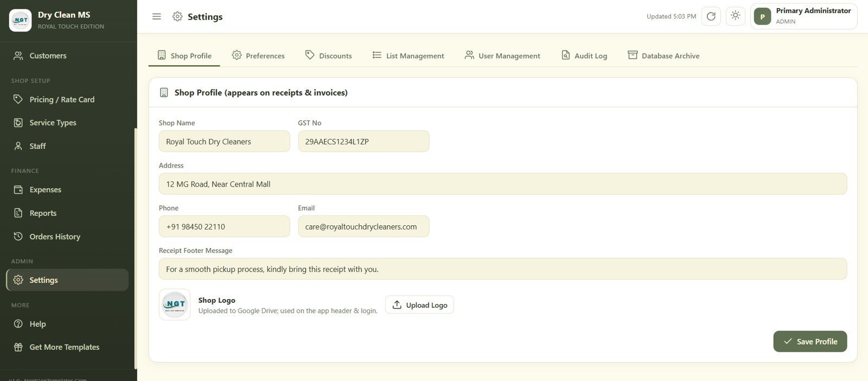
Task: Click the User Management users icon
Action: tap(469, 55)
